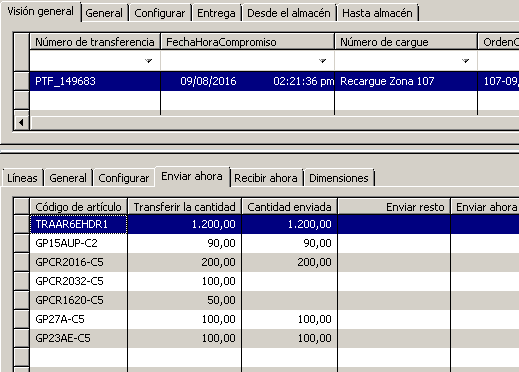Viewport: 519px width, 372px height.
Task: Click the Número de cargue column header
Action: pos(406,42)
